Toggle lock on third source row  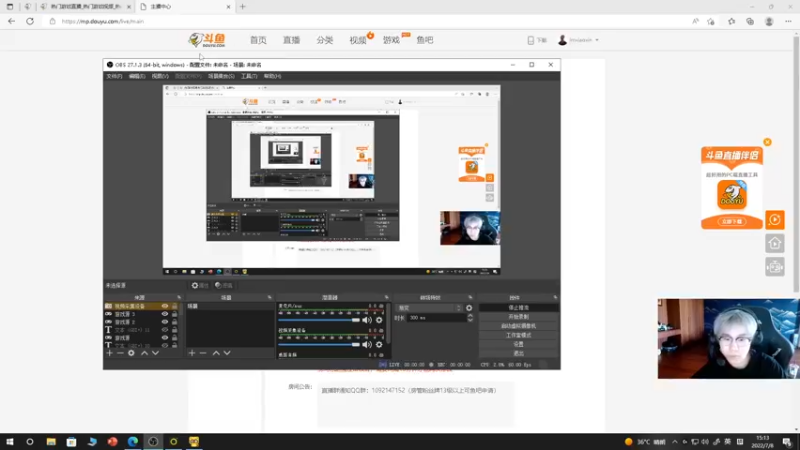[x=174, y=322]
